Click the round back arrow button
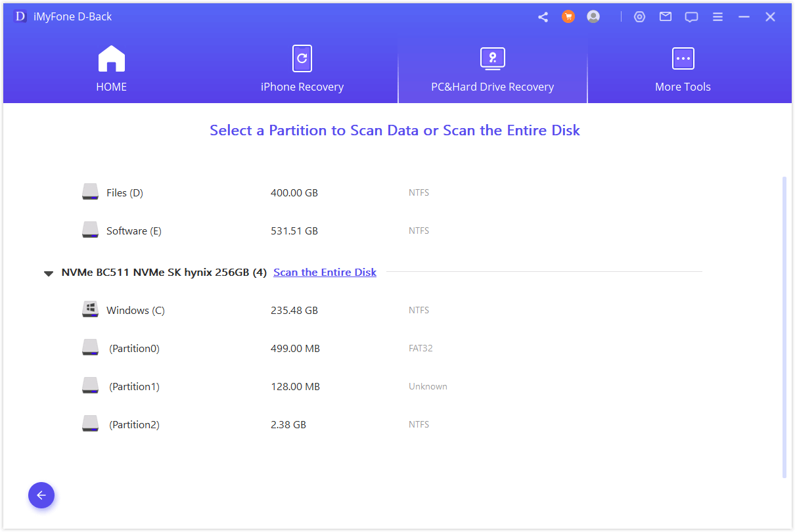The width and height of the screenshot is (795, 532). [x=41, y=495]
